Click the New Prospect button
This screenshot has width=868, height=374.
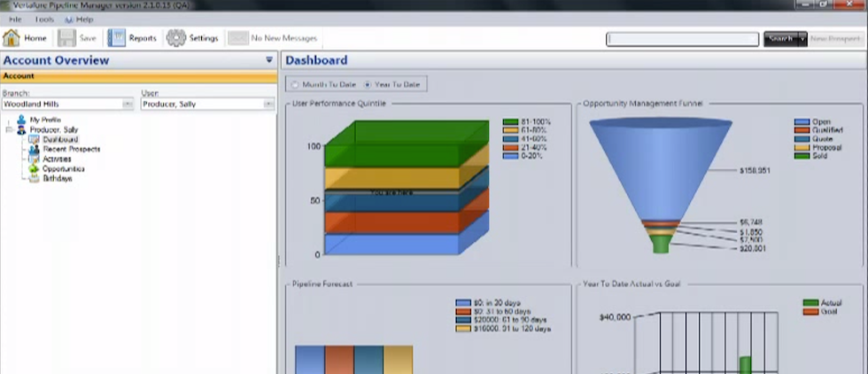(835, 39)
